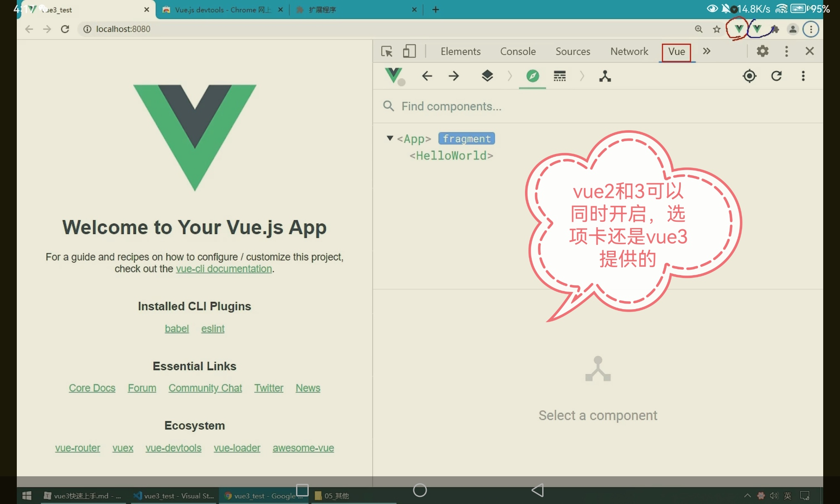840x504 pixels.
Task: Click the Vue devtools force refresh icon
Action: (776, 76)
